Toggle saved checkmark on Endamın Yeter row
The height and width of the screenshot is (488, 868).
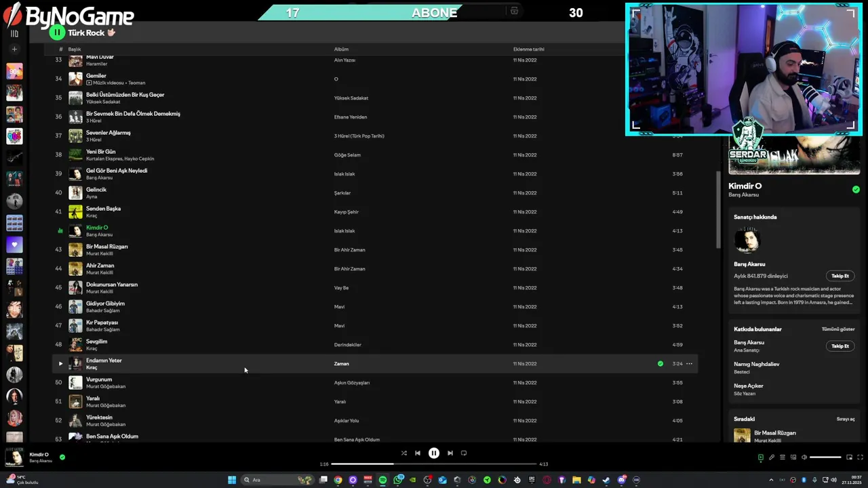coord(660,364)
